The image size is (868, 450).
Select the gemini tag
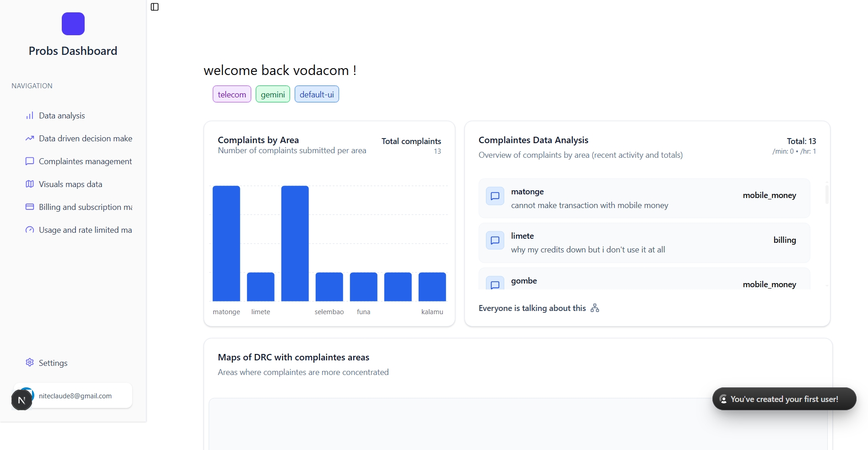point(273,94)
